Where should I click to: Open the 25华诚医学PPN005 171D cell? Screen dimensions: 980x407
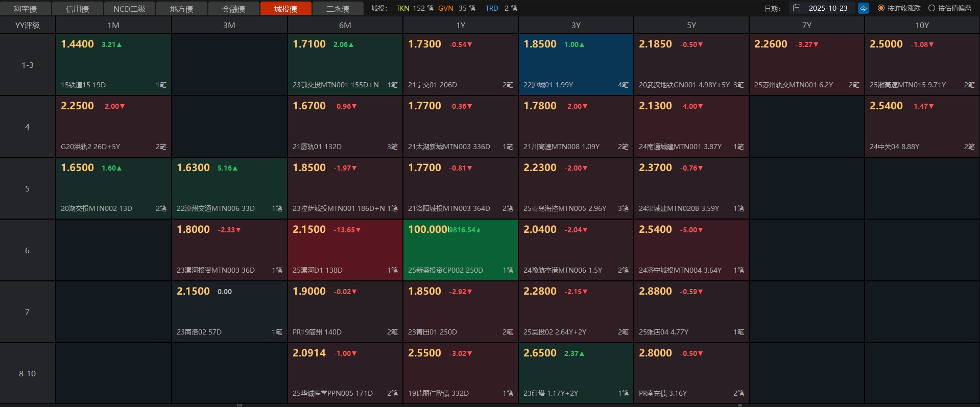pyautogui.click(x=345, y=373)
